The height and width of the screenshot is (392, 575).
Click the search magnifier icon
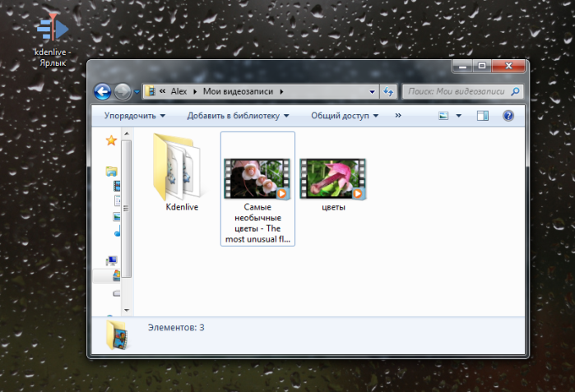[x=515, y=91]
